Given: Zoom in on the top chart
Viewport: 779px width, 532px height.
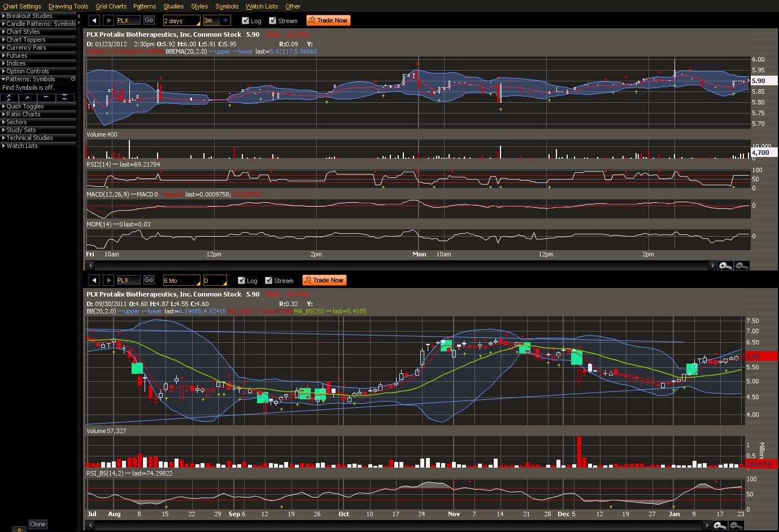Looking at the screenshot, I should pos(725,265).
